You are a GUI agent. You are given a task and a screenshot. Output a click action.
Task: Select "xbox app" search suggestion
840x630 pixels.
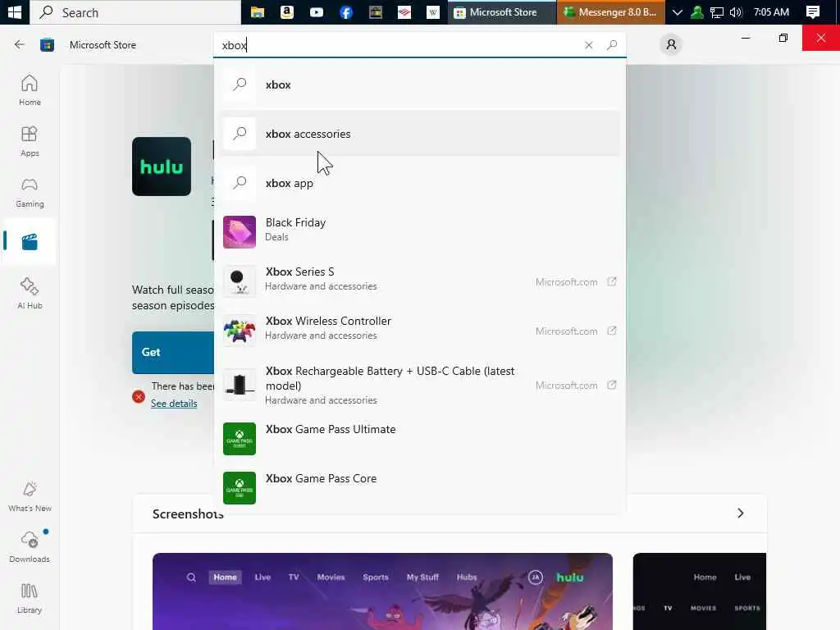[419, 183]
